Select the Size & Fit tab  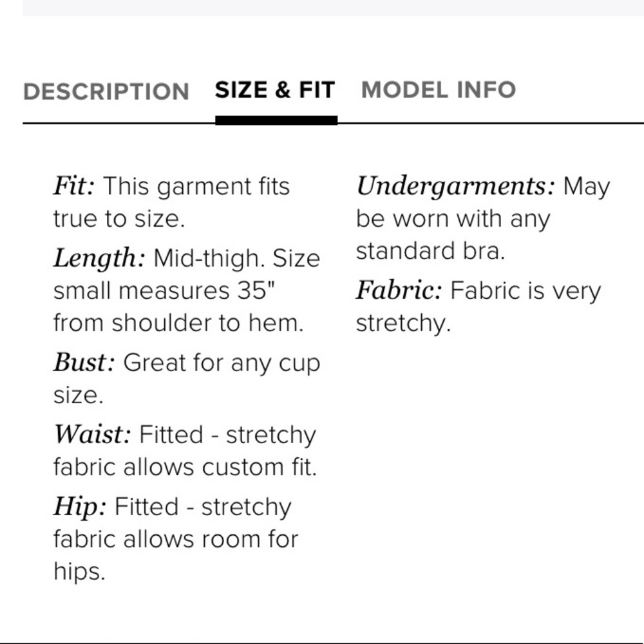pyautogui.click(x=275, y=90)
